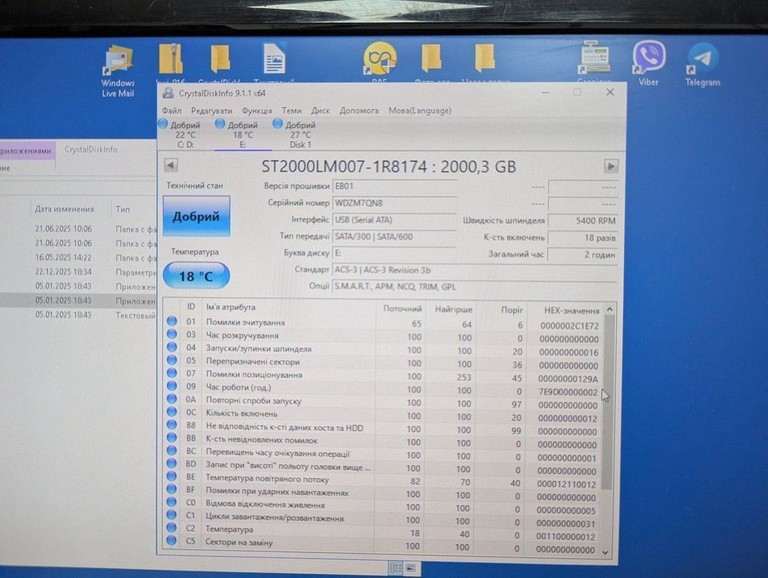Click the serial number field WDZM7QN8
The image size is (768, 578).
pos(395,203)
